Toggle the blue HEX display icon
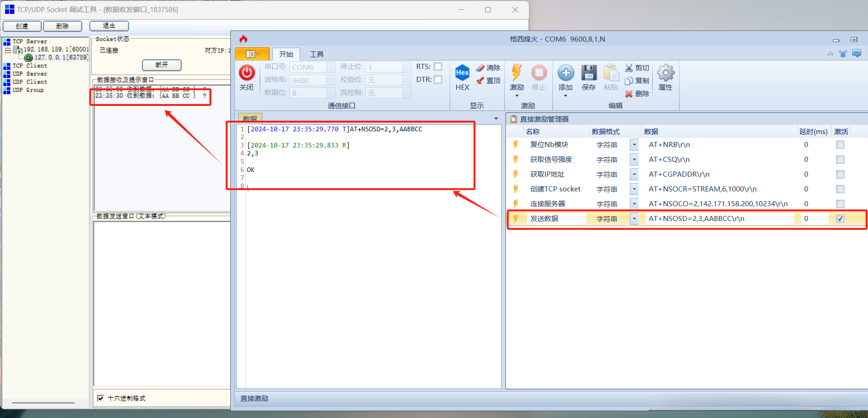Screen dimensions: 868x418 tap(462, 73)
